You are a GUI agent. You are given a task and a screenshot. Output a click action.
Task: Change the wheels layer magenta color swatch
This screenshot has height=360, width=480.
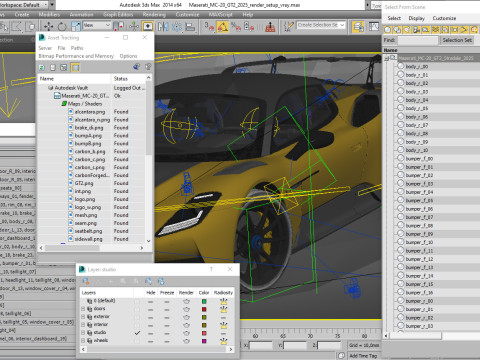204,341
